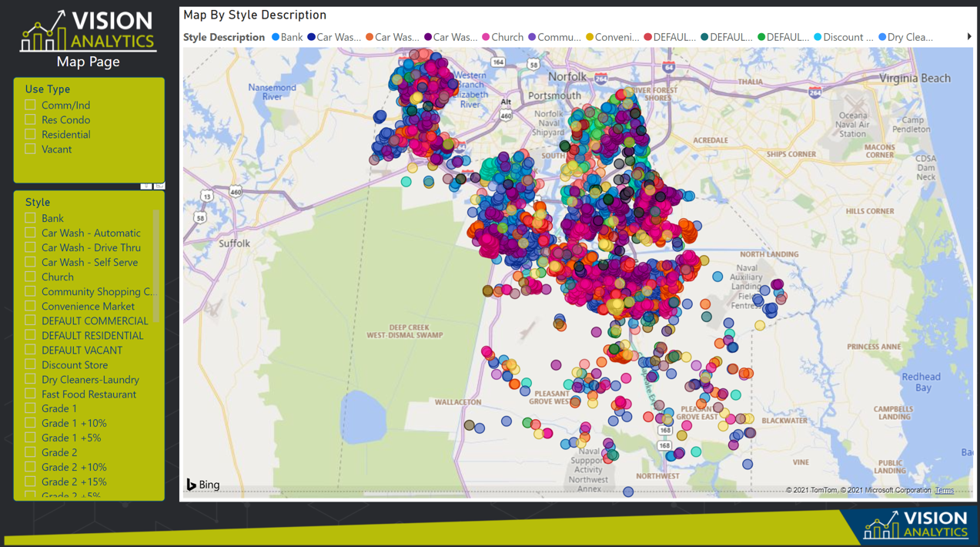The width and height of the screenshot is (980, 547).
Task: Click the Map By Style Description title
Action: pos(255,15)
